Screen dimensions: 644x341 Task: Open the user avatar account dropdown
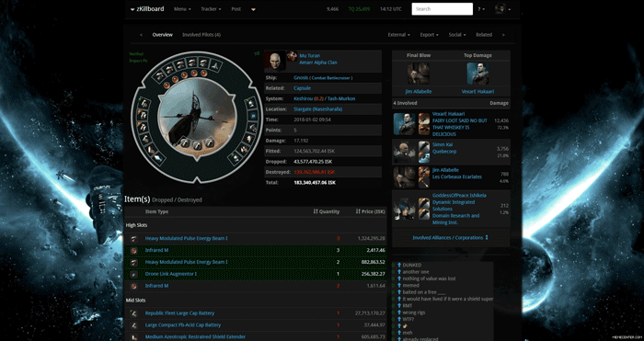pos(503,8)
